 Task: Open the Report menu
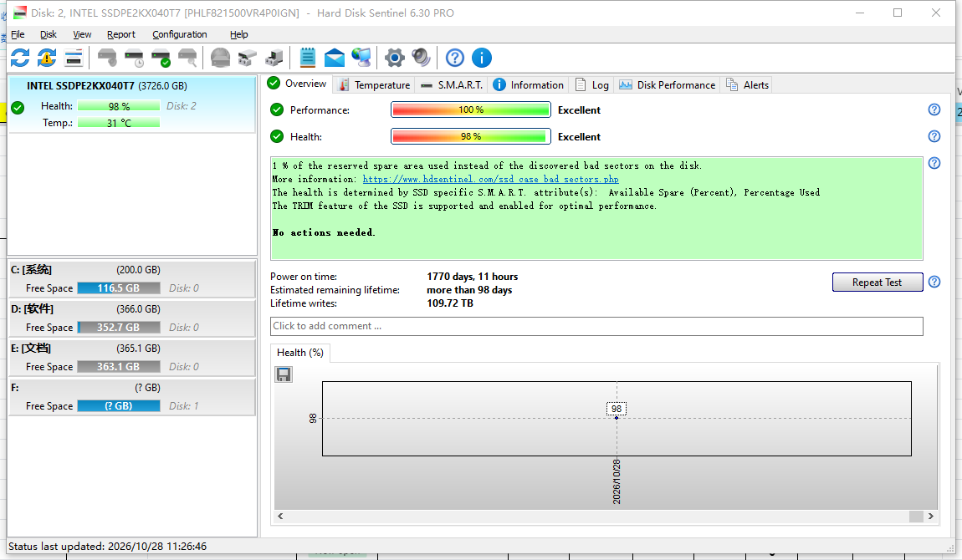pyautogui.click(x=120, y=34)
